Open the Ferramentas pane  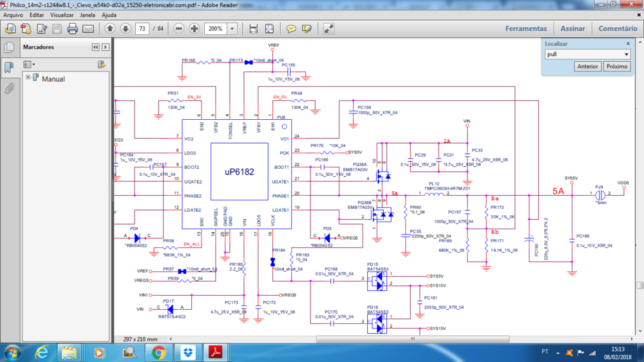(526, 28)
